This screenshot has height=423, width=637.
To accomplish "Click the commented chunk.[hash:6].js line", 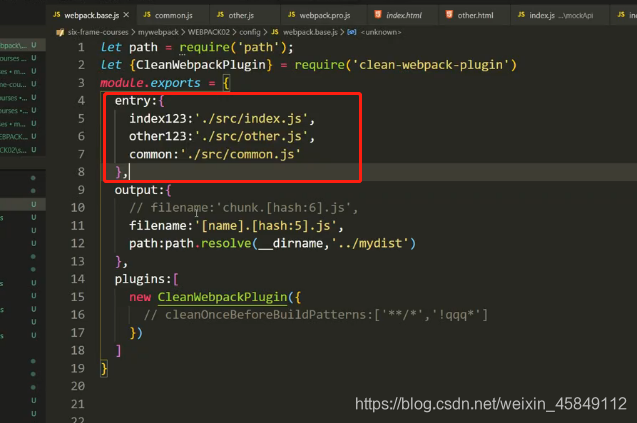I will coord(244,208).
